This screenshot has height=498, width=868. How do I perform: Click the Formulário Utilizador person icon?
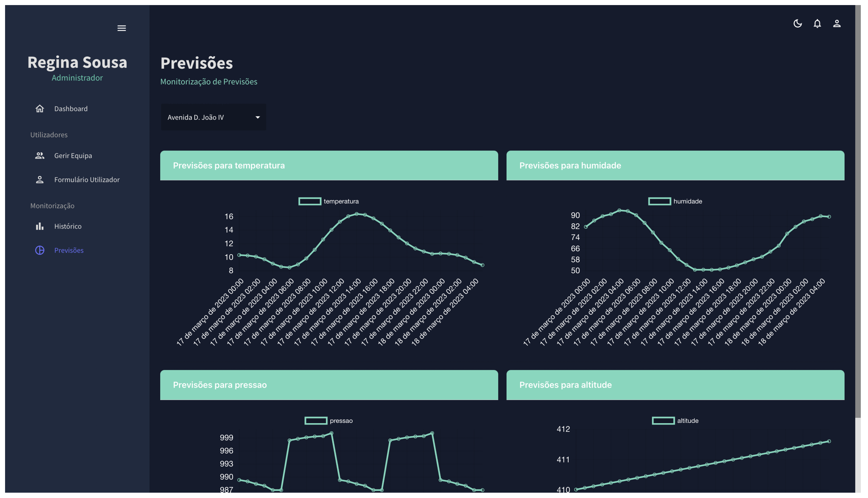point(40,180)
